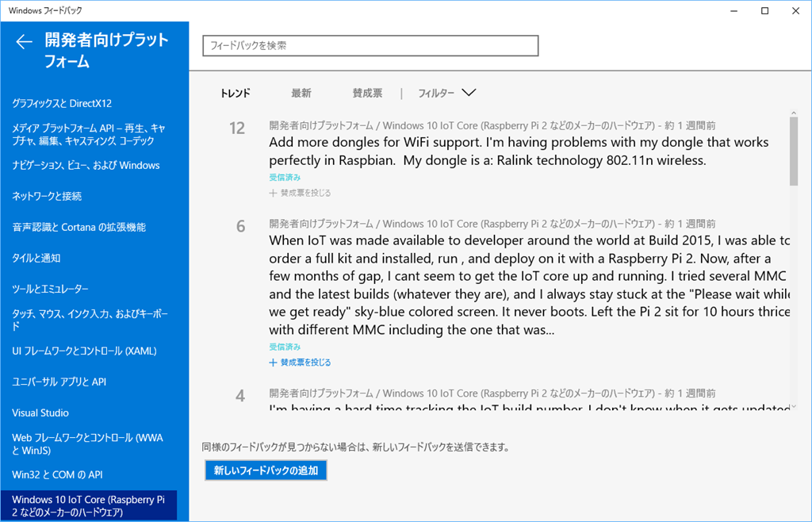This screenshot has width=812, height=522.
Task: Open グラフィックスと DirectX12 category
Action: pos(62,103)
